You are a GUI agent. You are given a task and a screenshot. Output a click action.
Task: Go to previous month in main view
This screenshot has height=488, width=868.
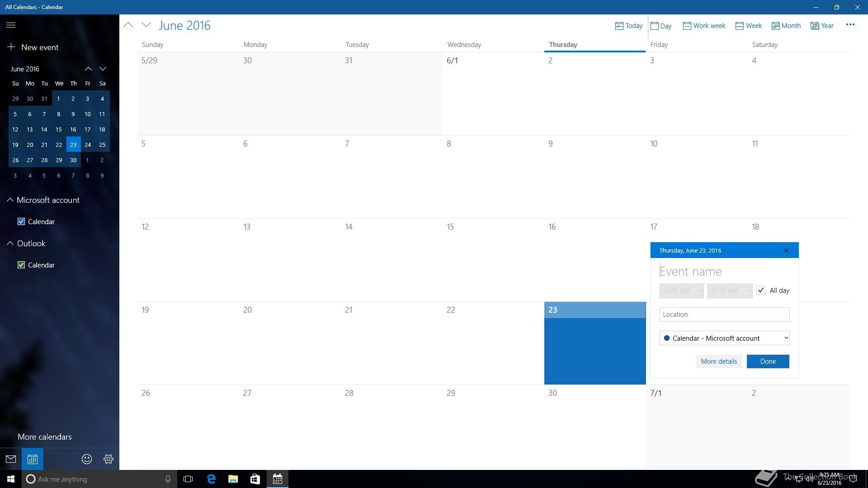pyautogui.click(x=128, y=25)
